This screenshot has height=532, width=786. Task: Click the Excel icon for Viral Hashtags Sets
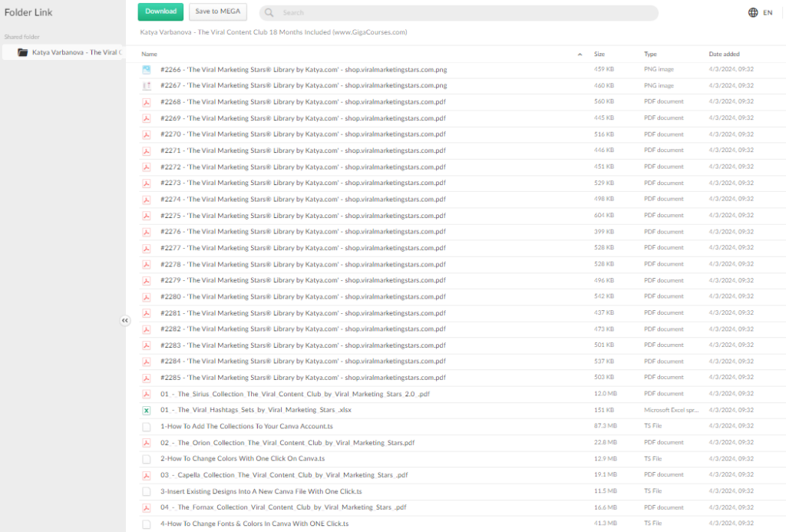[x=146, y=410]
